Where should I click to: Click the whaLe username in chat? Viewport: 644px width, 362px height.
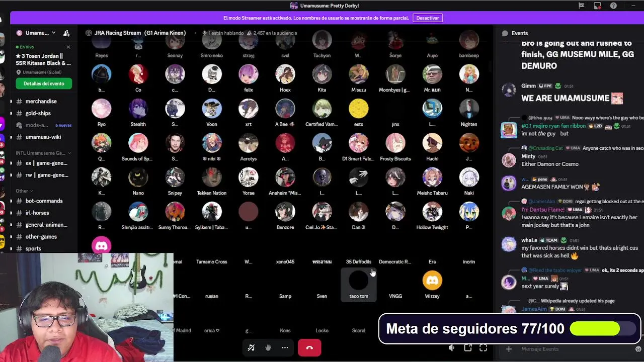529,240
